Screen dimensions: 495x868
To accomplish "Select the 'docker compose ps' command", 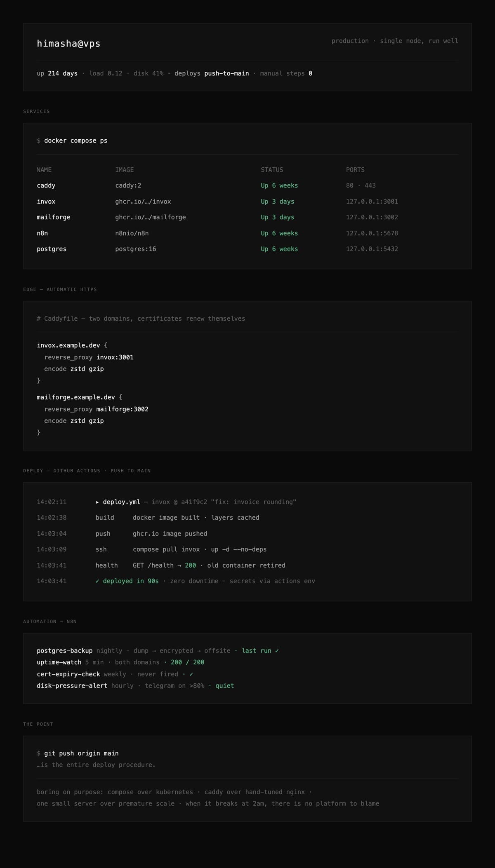I will pyautogui.click(x=75, y=141).
